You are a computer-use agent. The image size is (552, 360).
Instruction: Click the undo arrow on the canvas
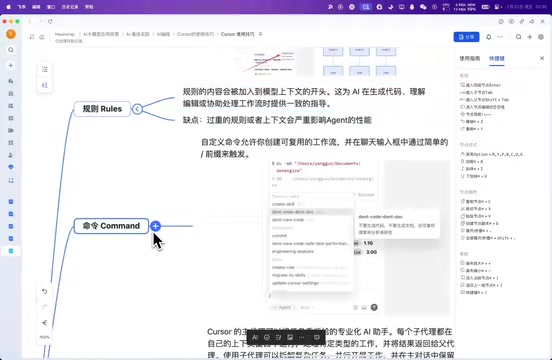pos(45,291)
